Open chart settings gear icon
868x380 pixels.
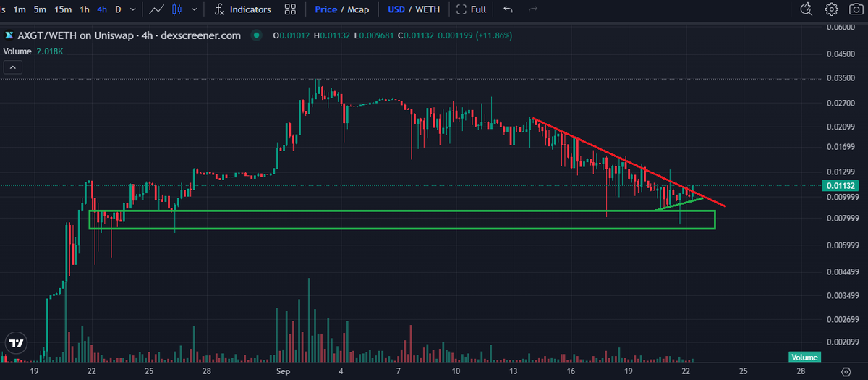pyautogui.click(x=832, y=9)
